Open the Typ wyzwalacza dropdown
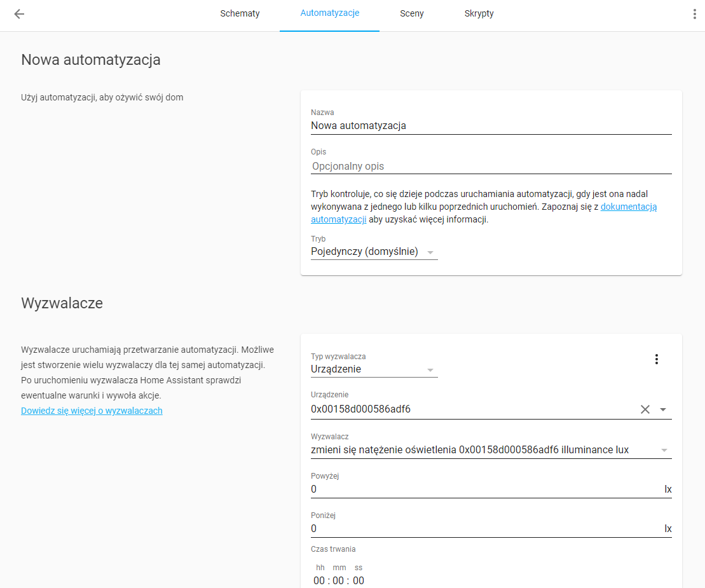The width and height of the screenshot is (705, 588). [374, 369]
